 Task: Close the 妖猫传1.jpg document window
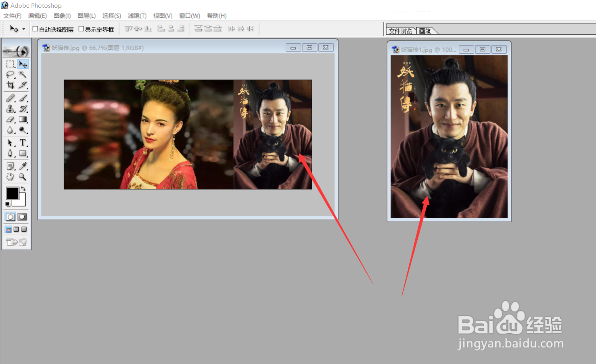(499, 49)
